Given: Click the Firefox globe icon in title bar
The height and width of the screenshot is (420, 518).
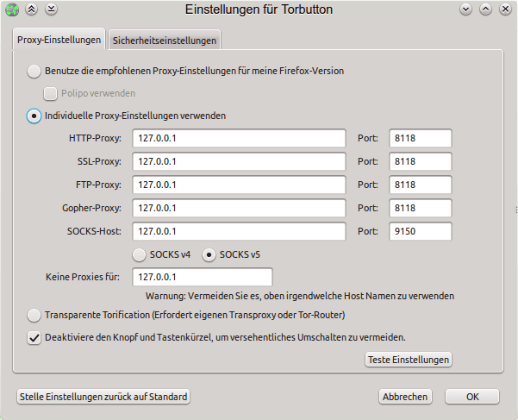Looking at the screenshot, I should tap(12, 9).
